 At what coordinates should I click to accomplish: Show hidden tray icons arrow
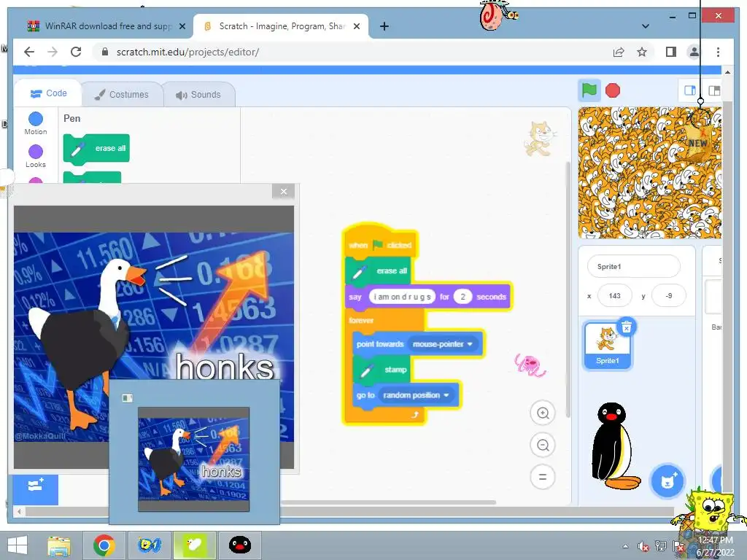tap(625, 546)
